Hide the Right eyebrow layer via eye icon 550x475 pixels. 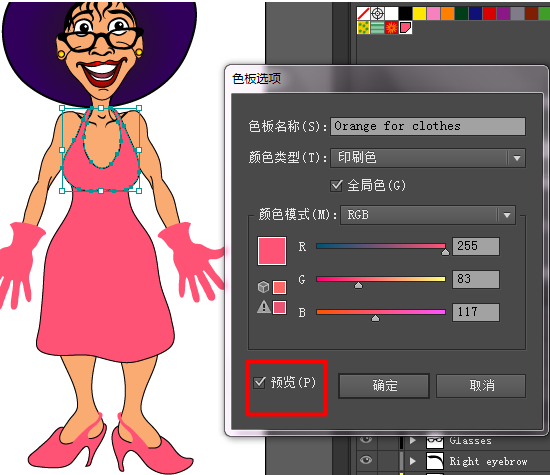coord(366,460)
